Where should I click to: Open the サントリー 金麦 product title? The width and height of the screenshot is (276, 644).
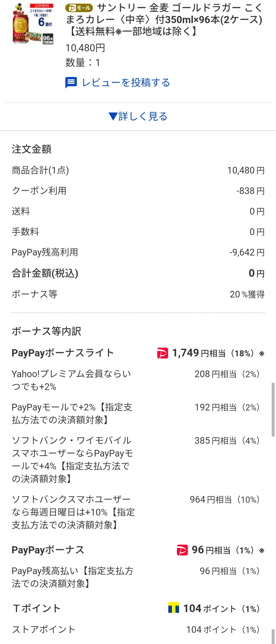point(164,20)
